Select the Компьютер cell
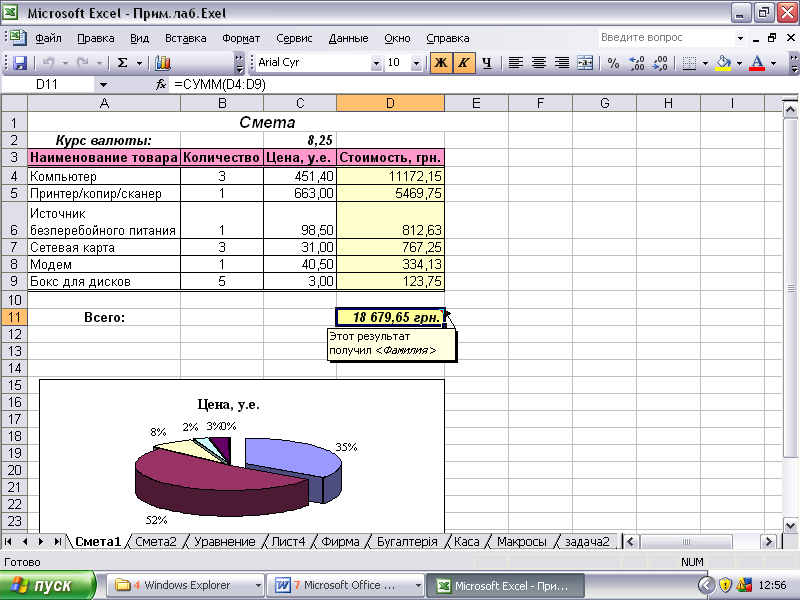 click(104, 177)
